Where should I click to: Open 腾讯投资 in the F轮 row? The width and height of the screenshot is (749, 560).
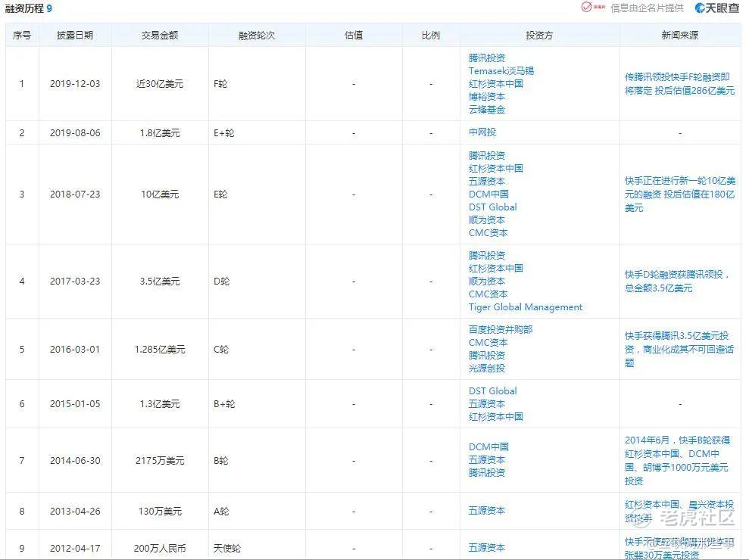pos(487,58)
